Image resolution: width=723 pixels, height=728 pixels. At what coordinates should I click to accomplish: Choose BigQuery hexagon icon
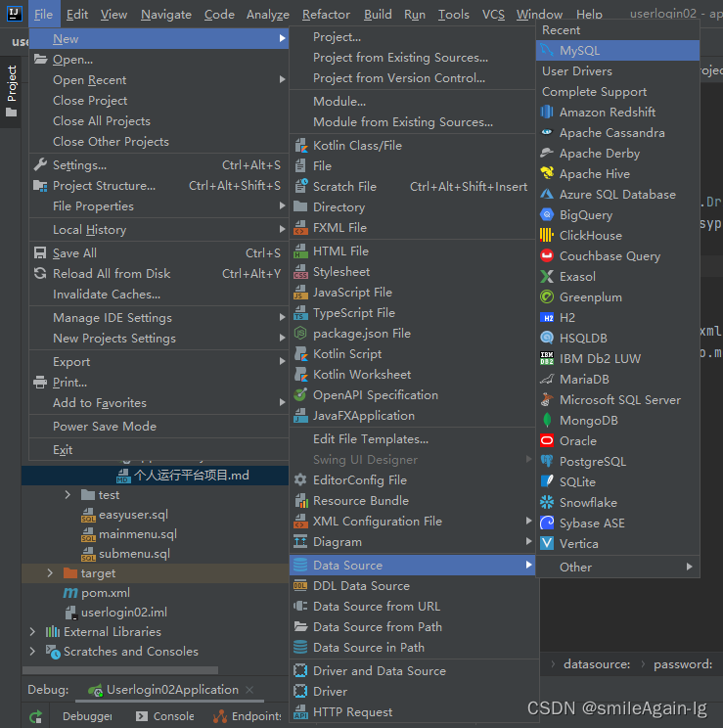coord(547,214)
